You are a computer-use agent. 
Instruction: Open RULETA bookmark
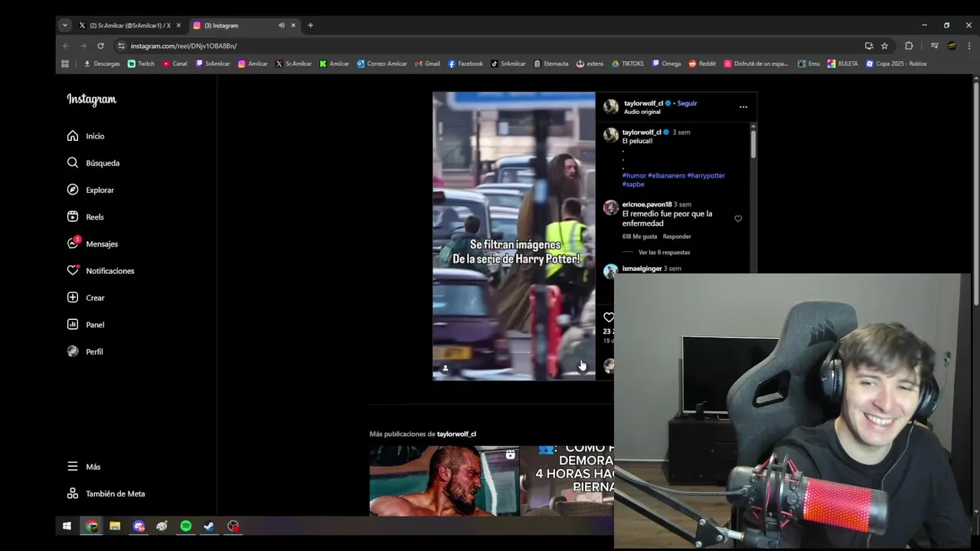843,64
